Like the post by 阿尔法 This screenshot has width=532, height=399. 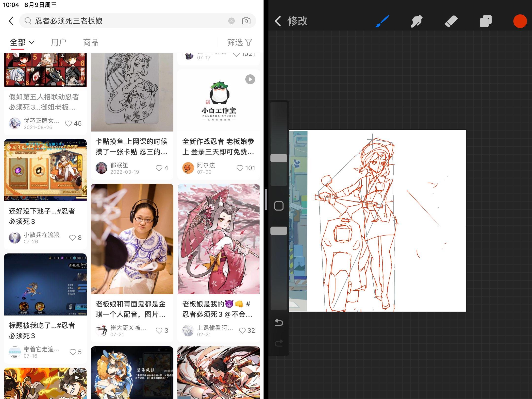point(246,168)
